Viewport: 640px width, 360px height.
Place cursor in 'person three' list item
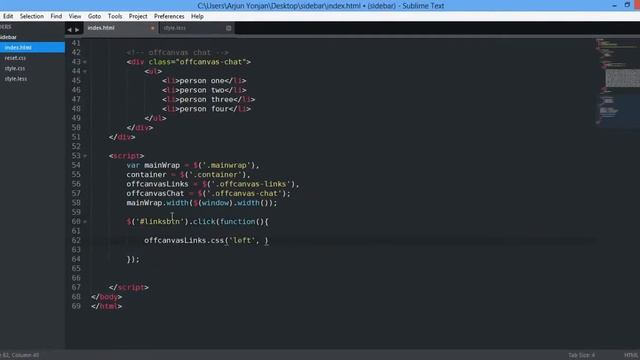click(206, 100)
